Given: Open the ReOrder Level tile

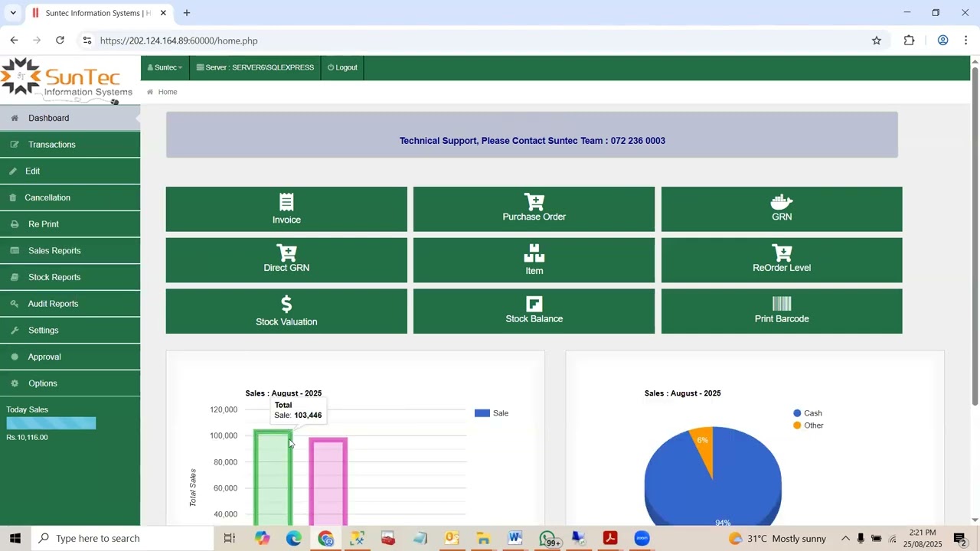Looking at the screenshot, I should click(x=782, y=260).
